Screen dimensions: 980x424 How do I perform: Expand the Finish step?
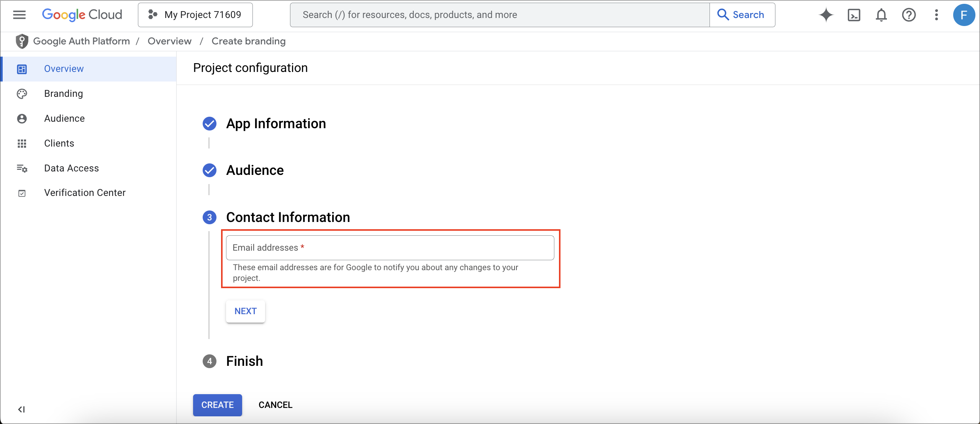(x=244, y=361)
